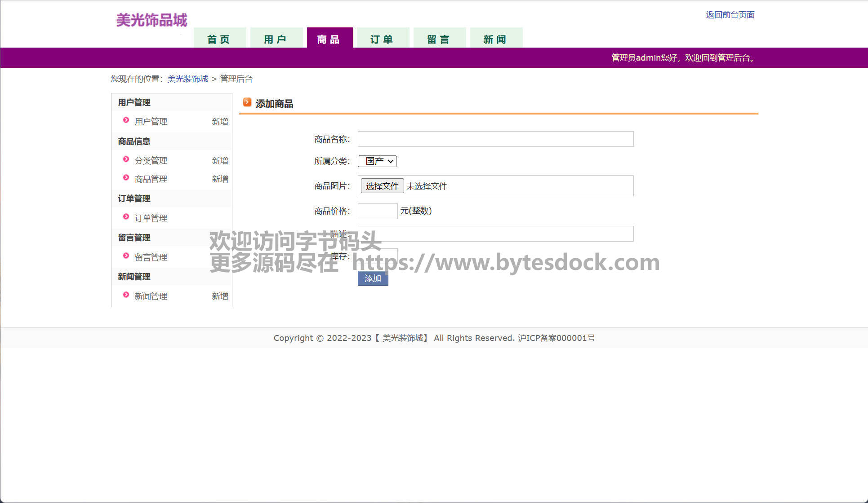Focus the 商品名称 text field

495,139
